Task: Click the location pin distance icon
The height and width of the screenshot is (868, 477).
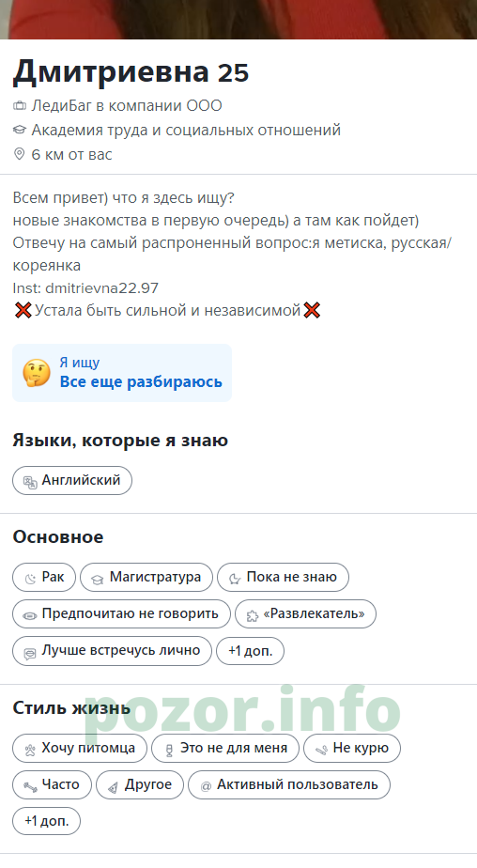Action: point(20,154)
